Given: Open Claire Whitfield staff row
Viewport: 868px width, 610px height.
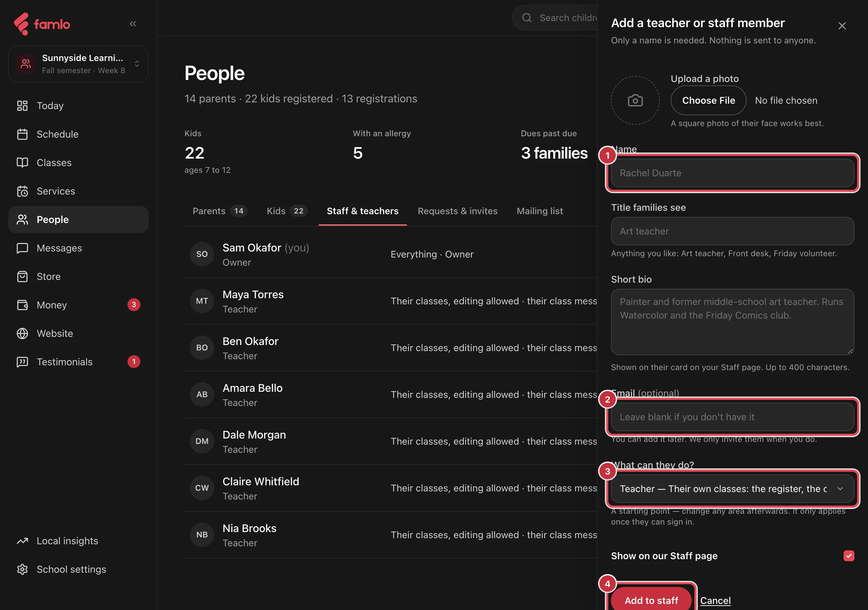Looking at the screenshot, I should [391, 488].
